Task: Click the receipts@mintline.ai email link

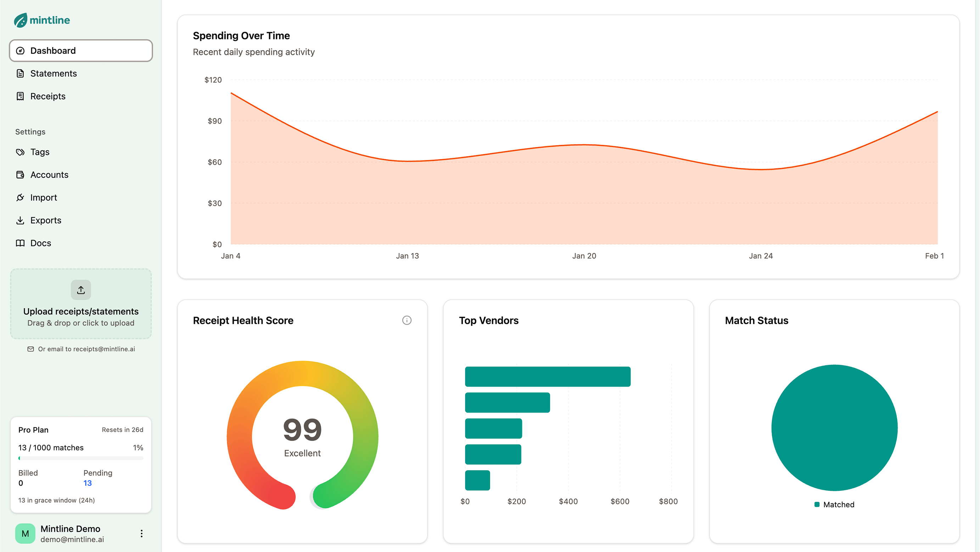Action: pyautogui.click(x=103, y=349)
